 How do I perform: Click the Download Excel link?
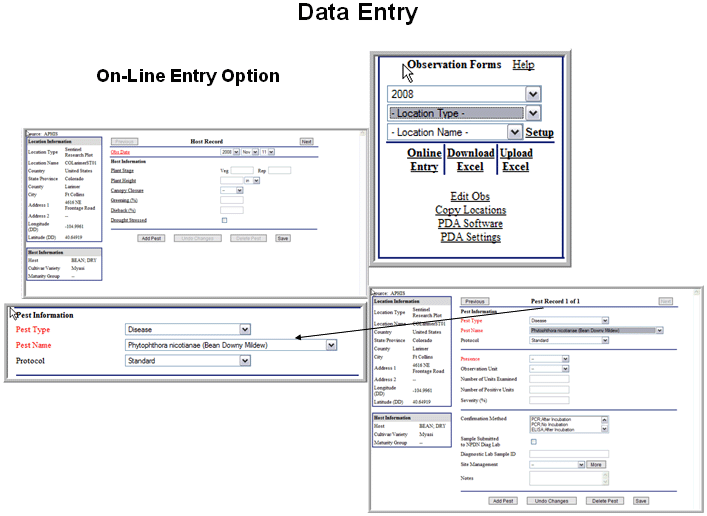(x=470, y=160)
